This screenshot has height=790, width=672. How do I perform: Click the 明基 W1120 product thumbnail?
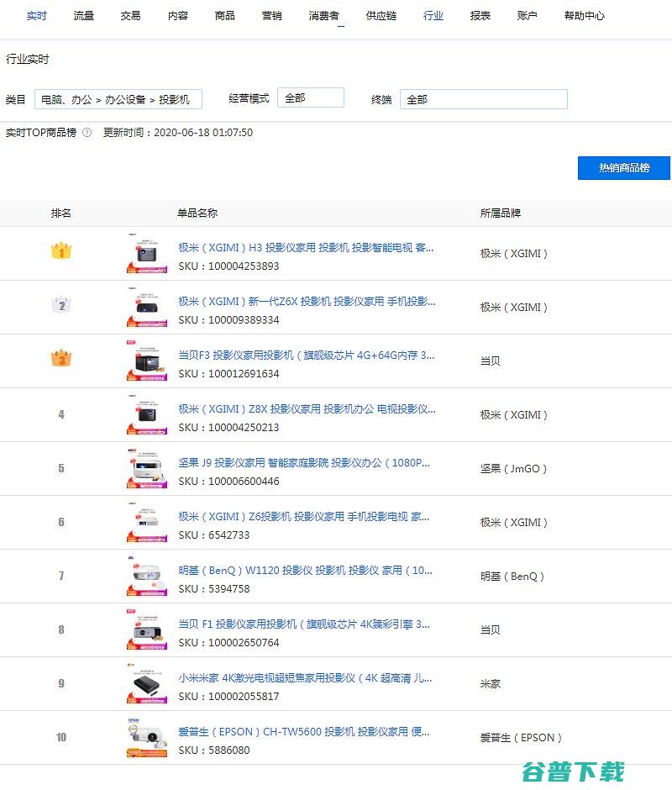[x=147, y=576]
